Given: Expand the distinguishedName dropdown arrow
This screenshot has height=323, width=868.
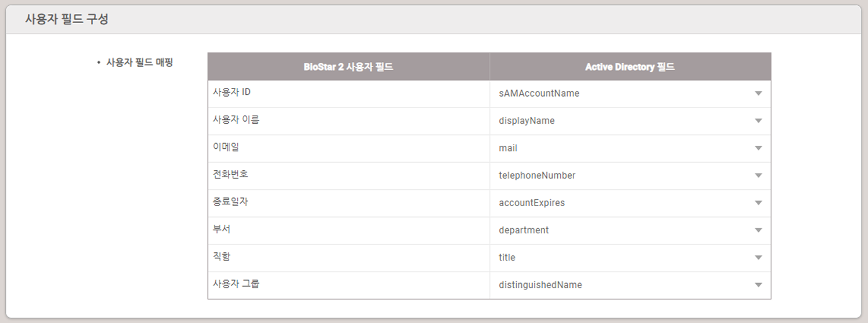Looking at the screenshot, I should tap(758, 285).
